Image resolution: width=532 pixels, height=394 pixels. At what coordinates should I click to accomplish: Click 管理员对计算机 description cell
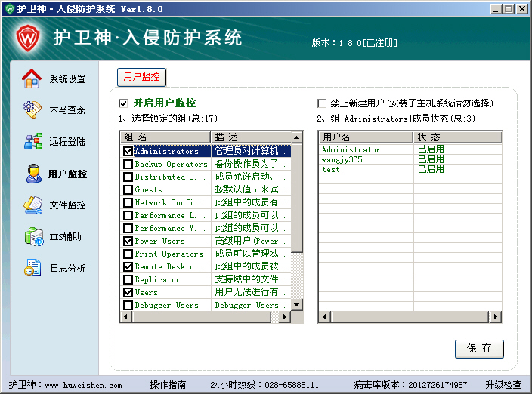coord(252,151)
